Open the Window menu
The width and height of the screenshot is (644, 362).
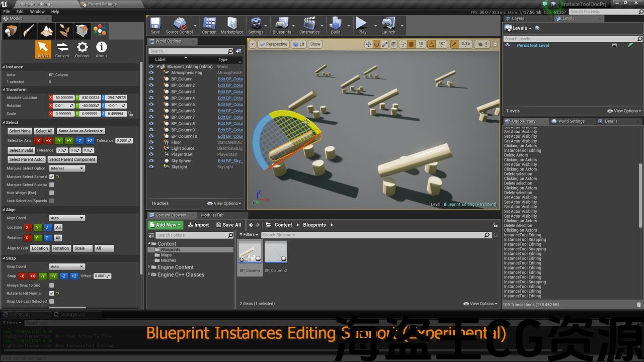(37, 12)
